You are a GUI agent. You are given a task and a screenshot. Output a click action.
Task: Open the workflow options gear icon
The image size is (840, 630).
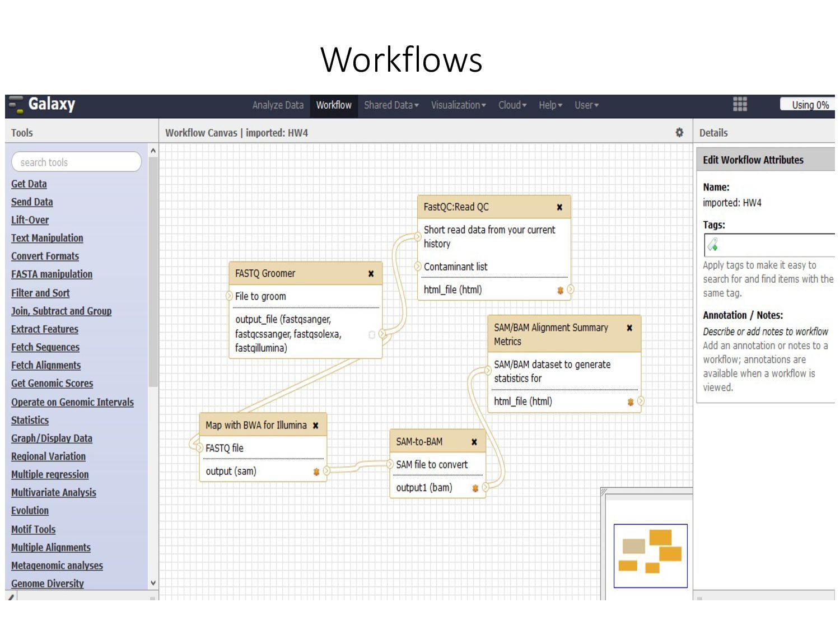[679, 133]
